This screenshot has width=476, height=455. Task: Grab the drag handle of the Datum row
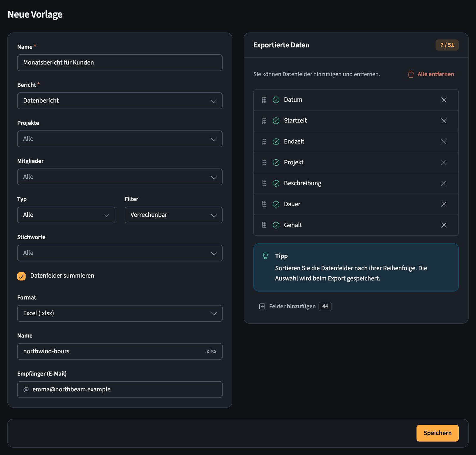264,100
